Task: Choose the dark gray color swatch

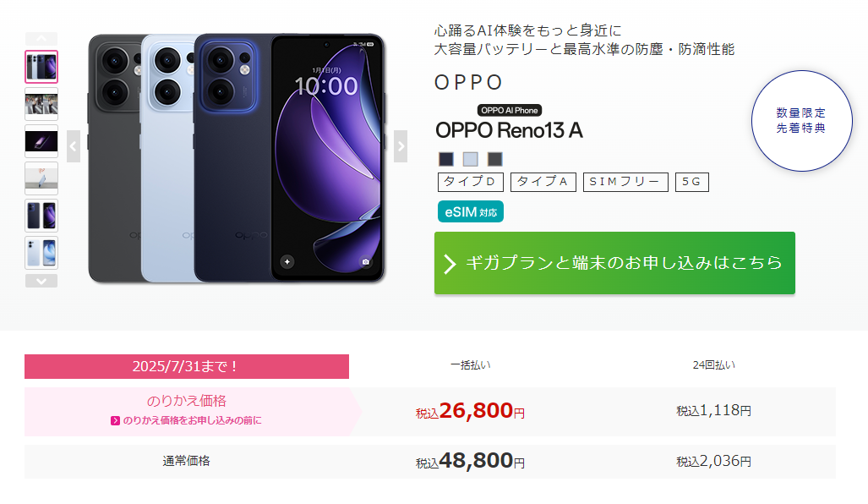Action: coord(495,160)
